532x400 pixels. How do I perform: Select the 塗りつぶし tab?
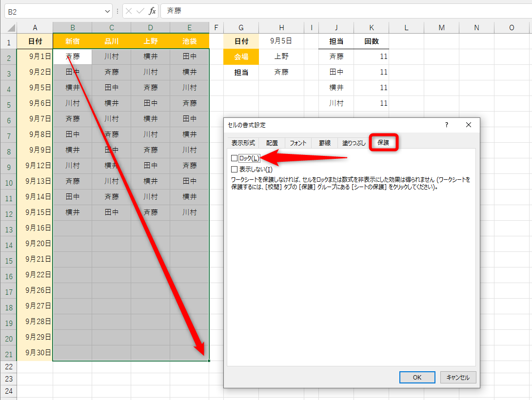coord(354,143)
